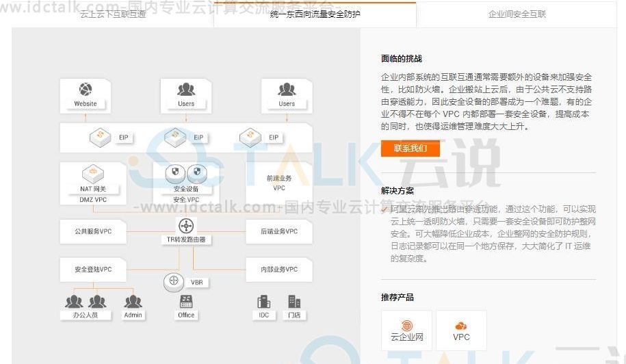This screenshot has height=364, width=626.
Task: Click the IDC label
Action: [x=263, y=315]
